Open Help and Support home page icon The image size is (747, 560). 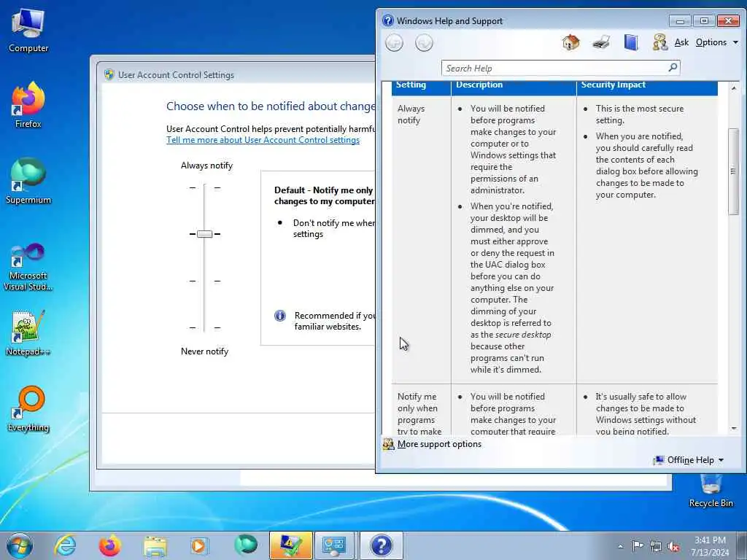pos(570,42)
